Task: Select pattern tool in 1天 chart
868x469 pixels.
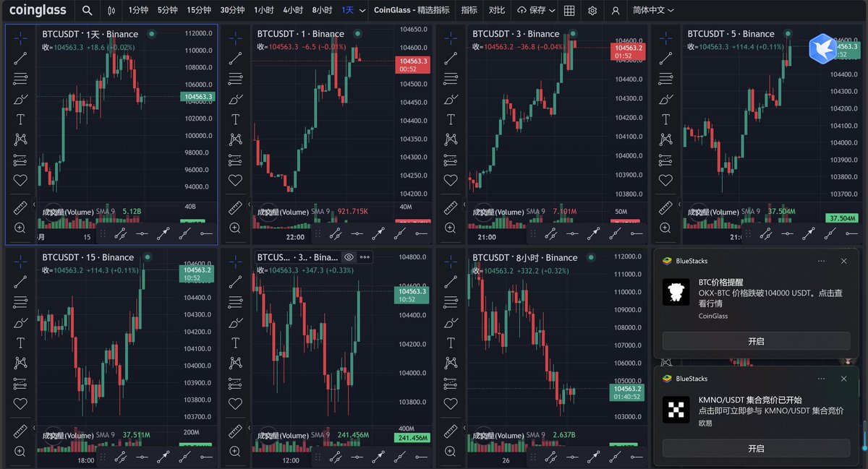Action: 20,139
